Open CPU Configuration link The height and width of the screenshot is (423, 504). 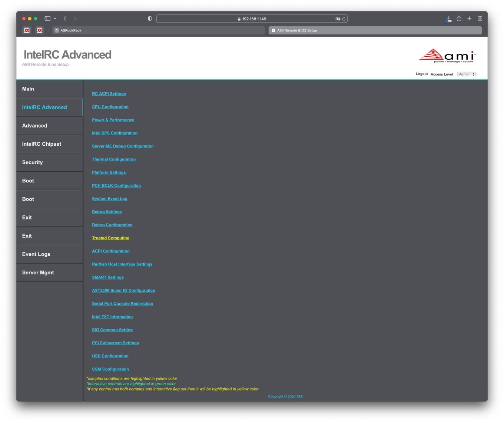[110, 107]
